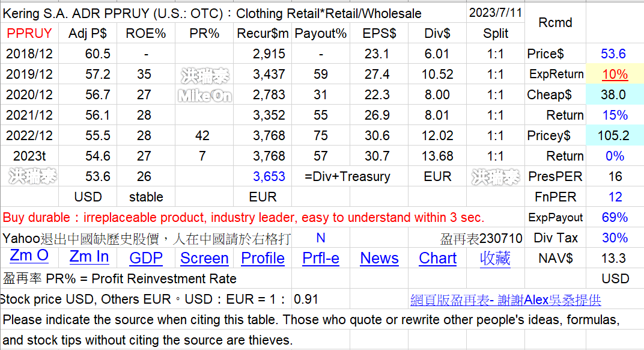Select Price$ value 53.6
This screenshot has height=350, width=644.
pos(613,54)
